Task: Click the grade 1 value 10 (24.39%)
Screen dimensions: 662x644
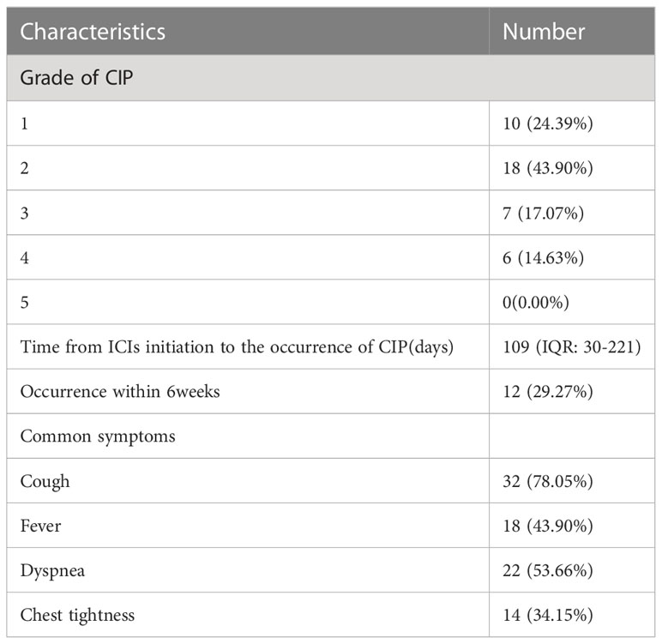Action: (548, 123)
